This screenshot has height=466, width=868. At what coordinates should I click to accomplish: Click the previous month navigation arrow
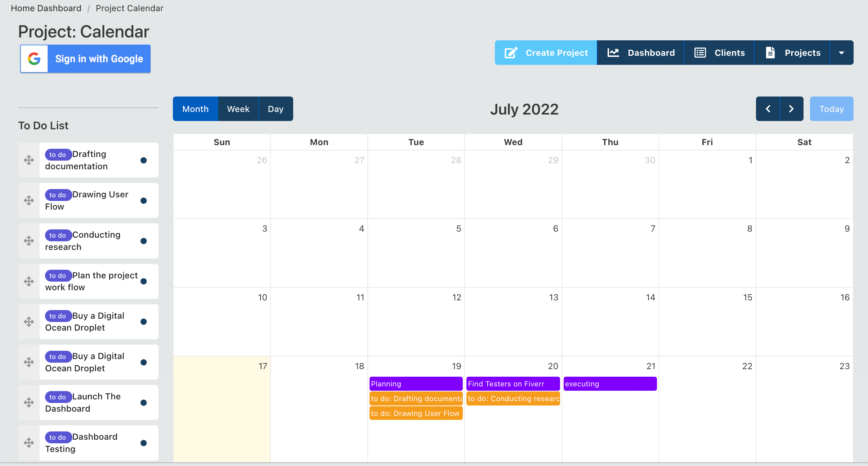click(x=768, y=108)
